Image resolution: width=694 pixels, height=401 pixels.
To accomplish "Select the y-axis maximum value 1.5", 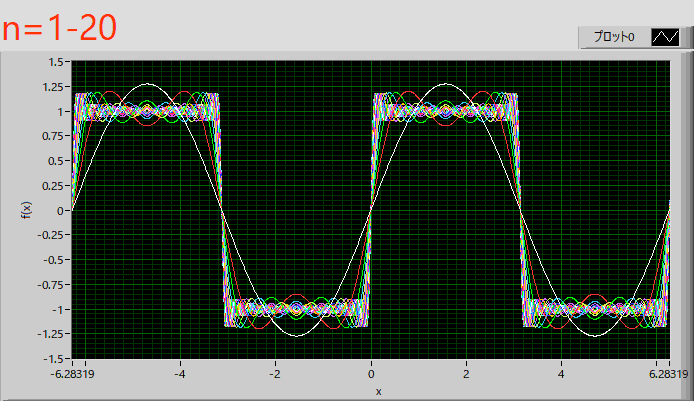I will click(x=56, y=62).
